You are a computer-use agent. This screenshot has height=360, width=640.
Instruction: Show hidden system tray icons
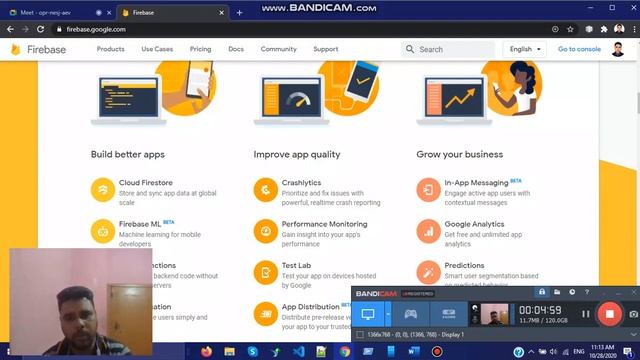(531, 351)
